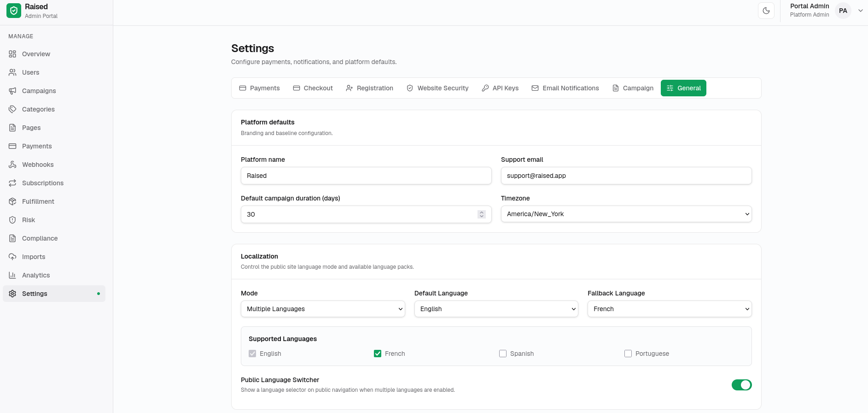Click the Raised shield logo icon
The height and width of the screenshot is (413, 868).
(14, 11)
